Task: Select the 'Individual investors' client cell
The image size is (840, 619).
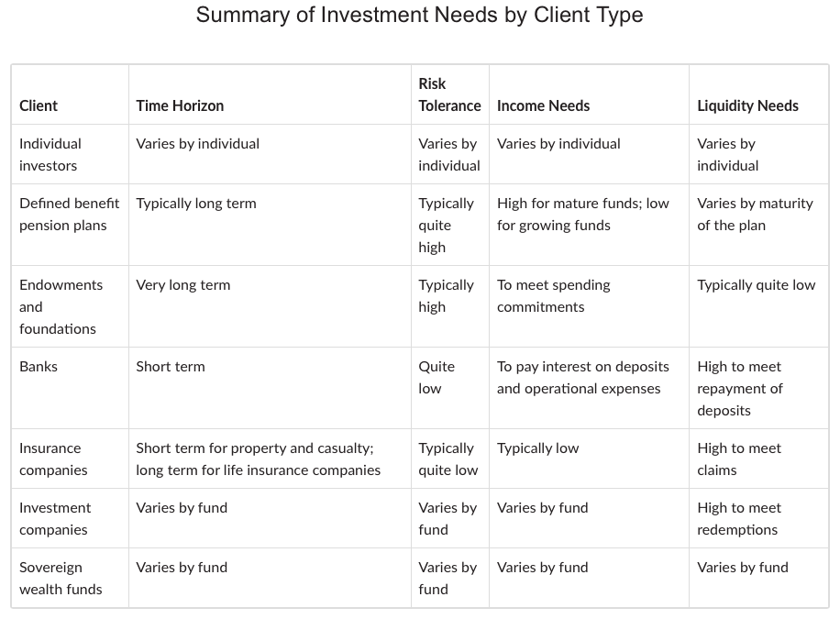Action: [50, 154]
